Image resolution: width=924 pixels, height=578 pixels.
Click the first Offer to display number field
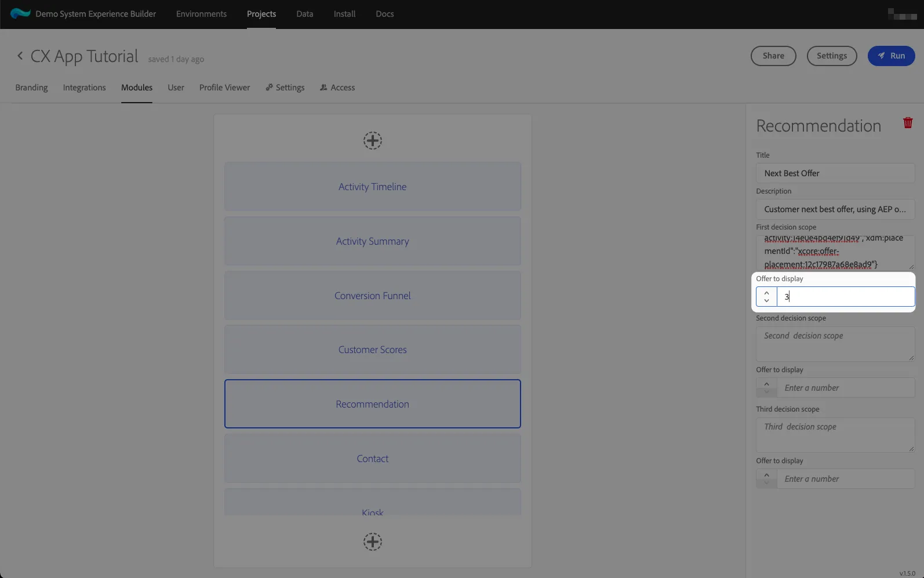pyautogui.click(x=846, y=297)
